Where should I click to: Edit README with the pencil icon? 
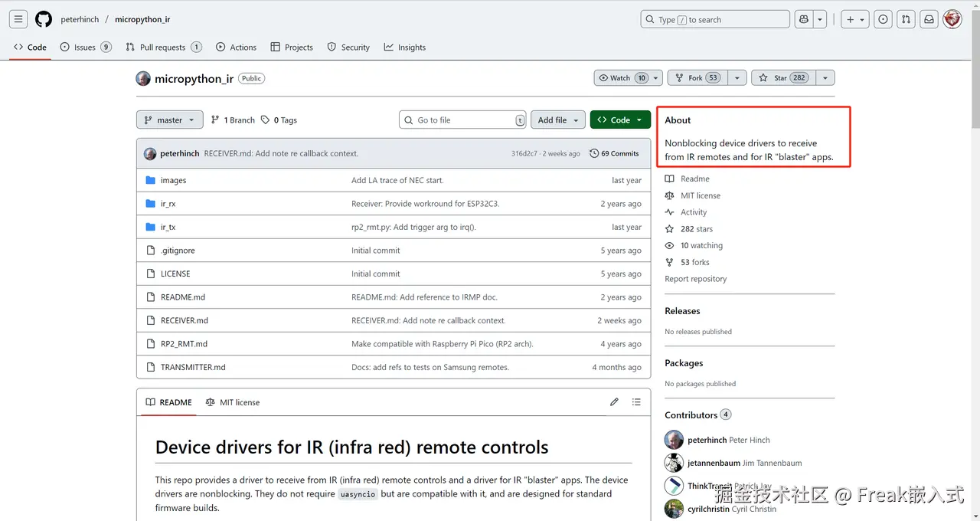[x=614, y=402]
